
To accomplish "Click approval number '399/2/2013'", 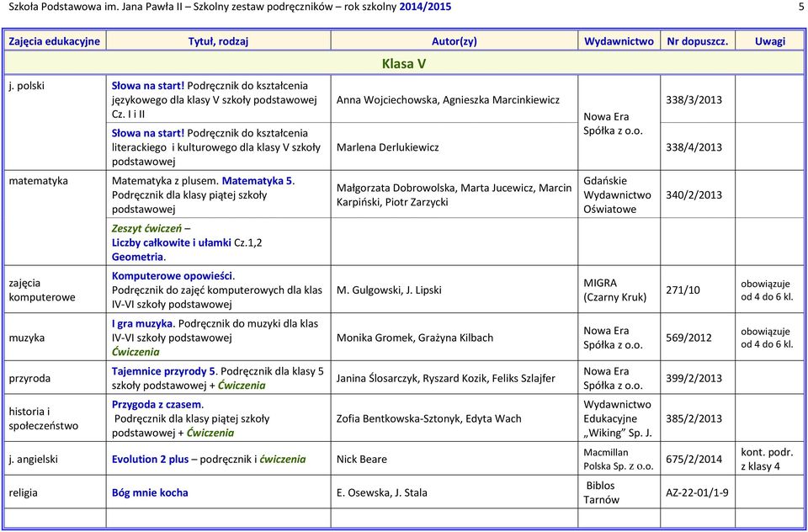I will tap(694, 379).
